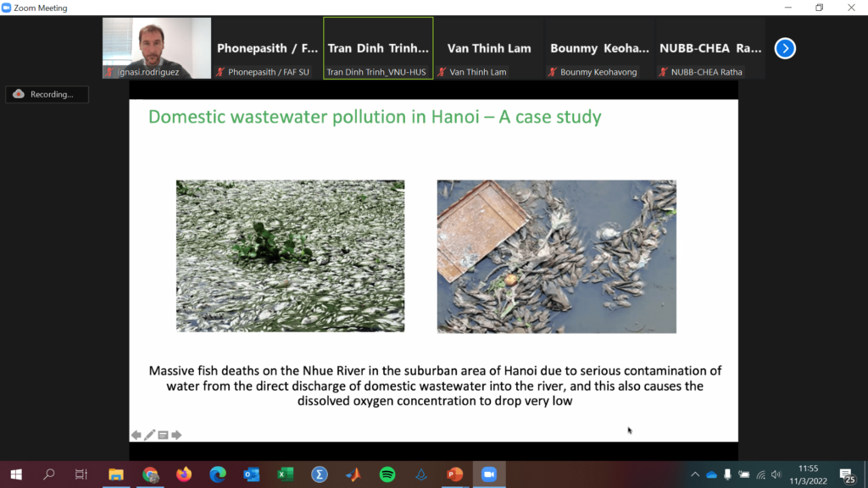The image size is (868, 488).
Task: Select Bounmy Keohavong participant tile
Action: coord(599,48)
